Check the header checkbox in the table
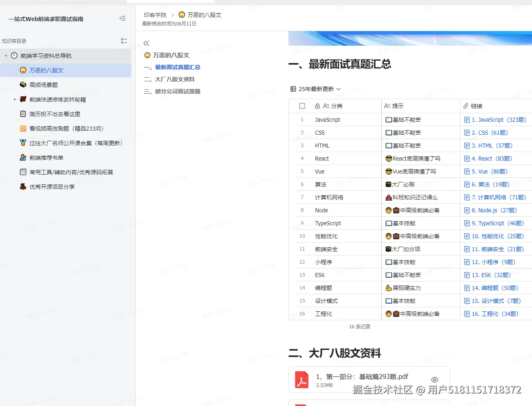This screenshot has width=532, height=406. (302, 106)
